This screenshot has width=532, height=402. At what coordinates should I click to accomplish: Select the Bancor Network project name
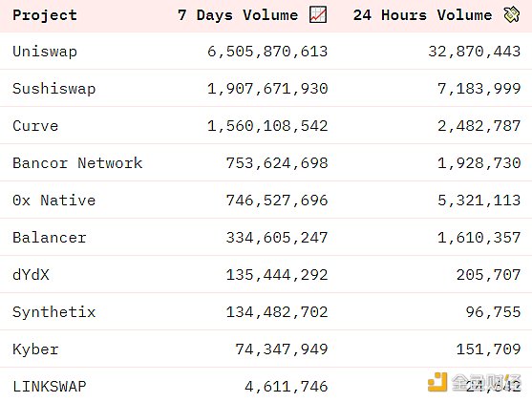77,163
